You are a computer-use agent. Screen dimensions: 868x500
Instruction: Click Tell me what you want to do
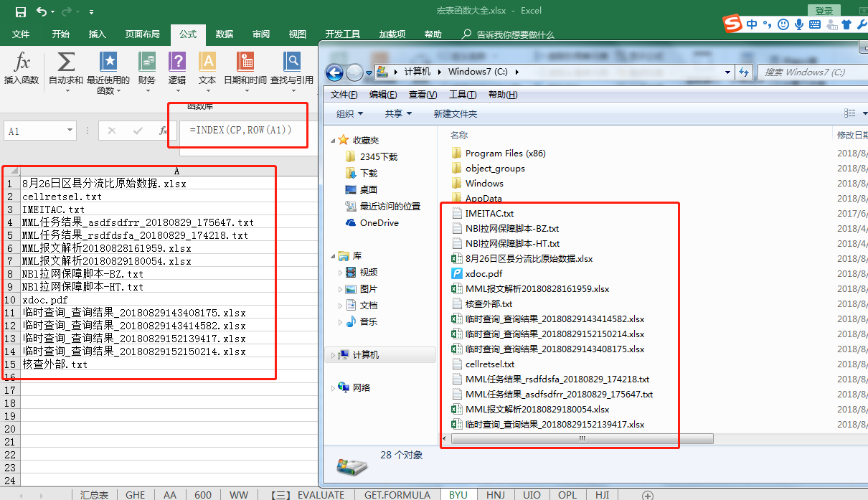[x=509, y=34]
